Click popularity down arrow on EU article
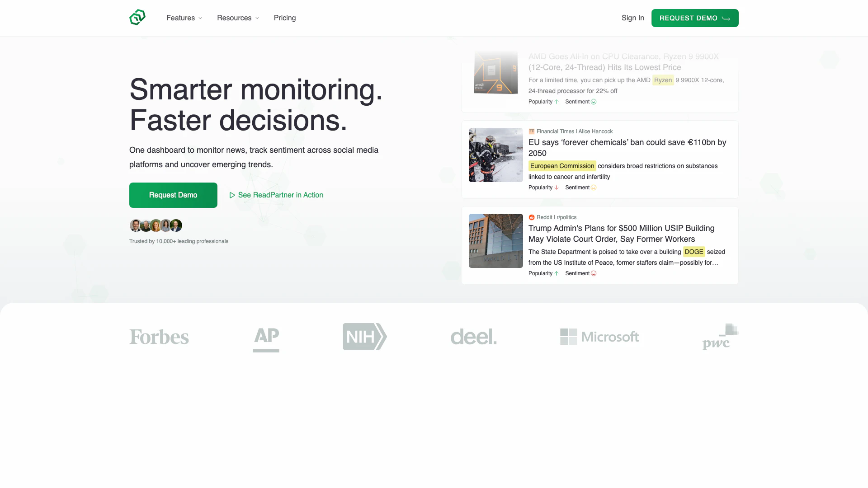Screen dimensions: 868x488 coord(557,188)
